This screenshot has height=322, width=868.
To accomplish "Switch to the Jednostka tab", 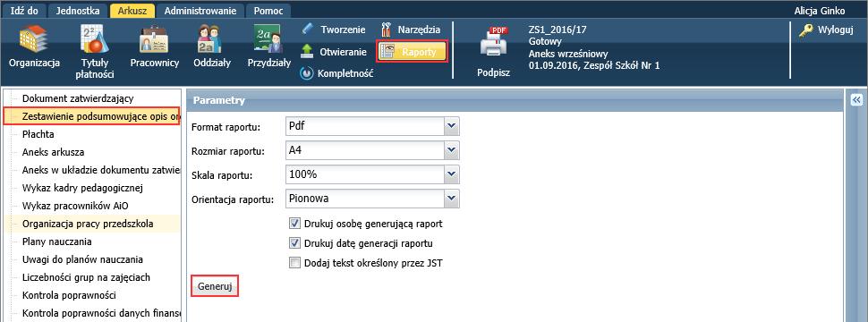I will point(78,11).
